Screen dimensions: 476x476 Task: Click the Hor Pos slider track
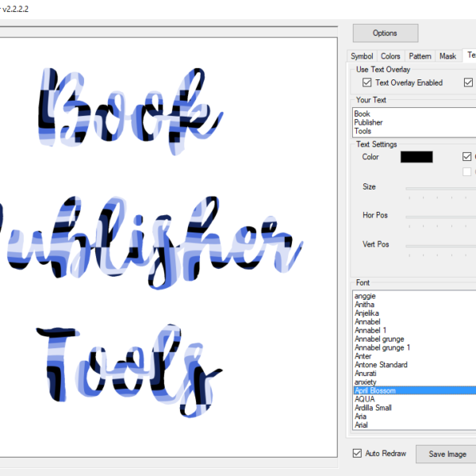pos(441,217)
